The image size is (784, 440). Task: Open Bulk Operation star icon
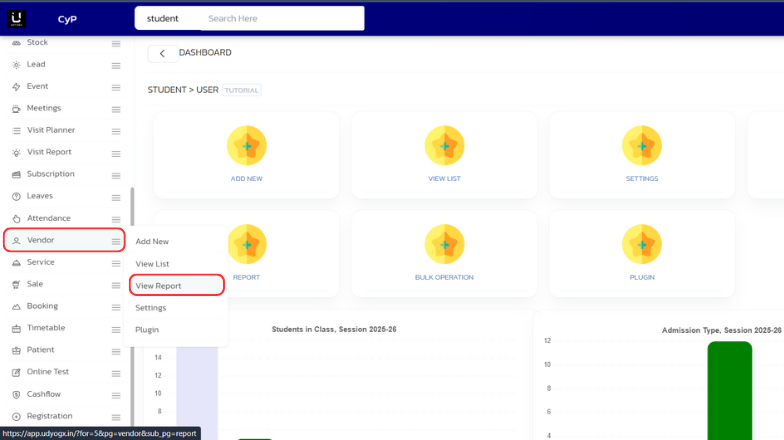(444, 243)
